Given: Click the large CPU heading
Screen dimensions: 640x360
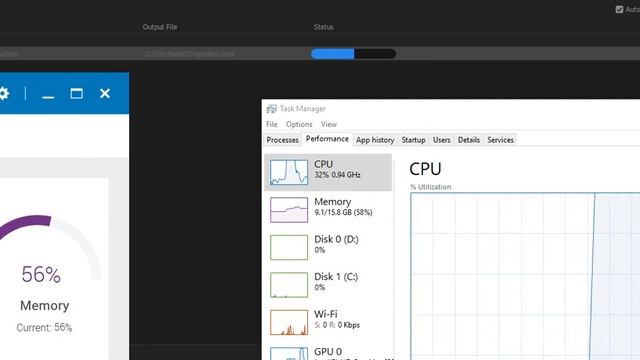Looking at the screenshot, I should pos(425,169).
